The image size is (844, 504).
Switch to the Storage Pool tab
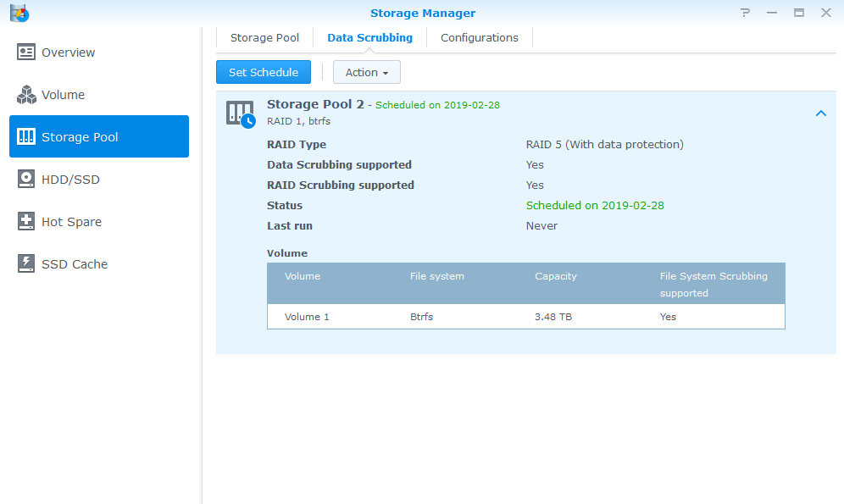(x=264, y=38)
